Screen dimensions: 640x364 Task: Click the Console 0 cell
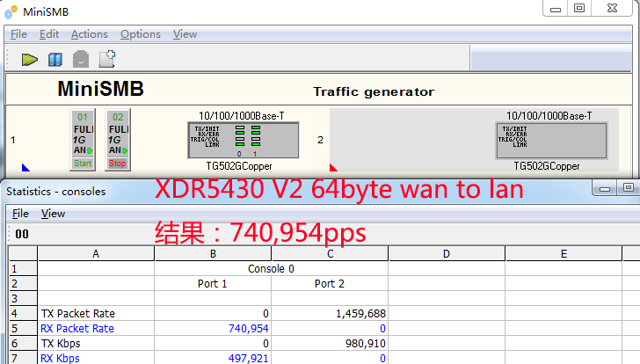(x=271, y=269)
